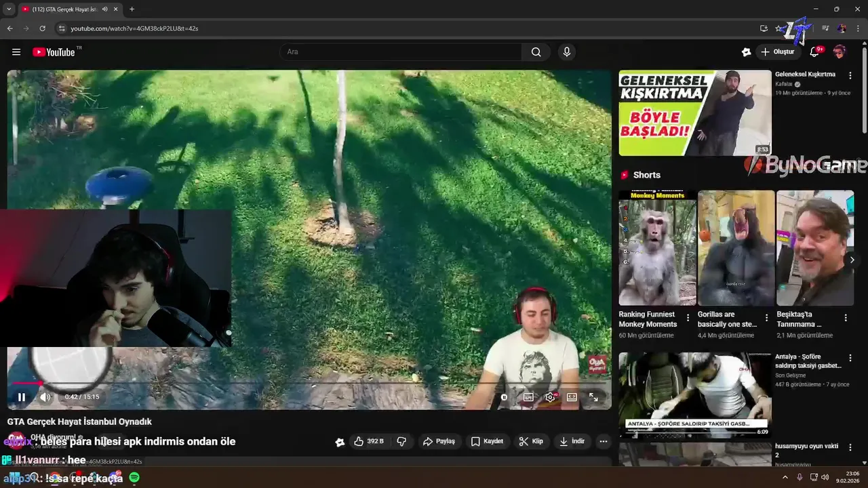Click the browser address bar URL
This screenshot has width=868, height=488.
pos(134,28)
